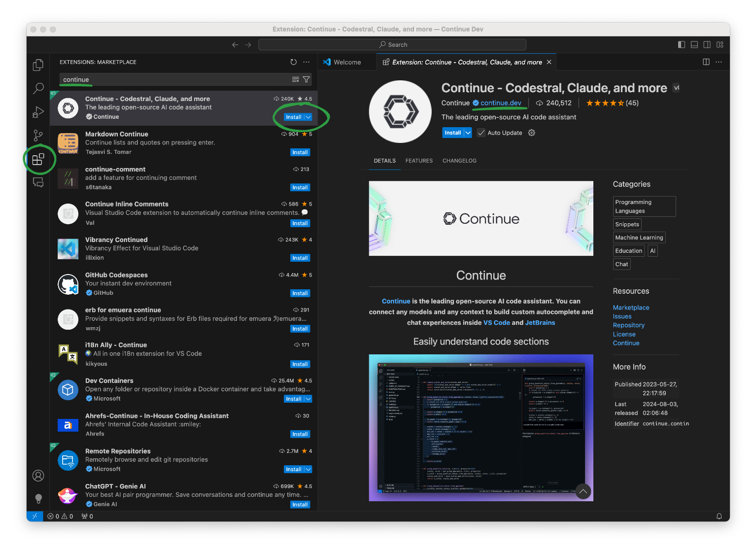Open the JetBrains link in description
Viewport: 756px width, 552px height.
pyautogui.click(x=540, y=323)
